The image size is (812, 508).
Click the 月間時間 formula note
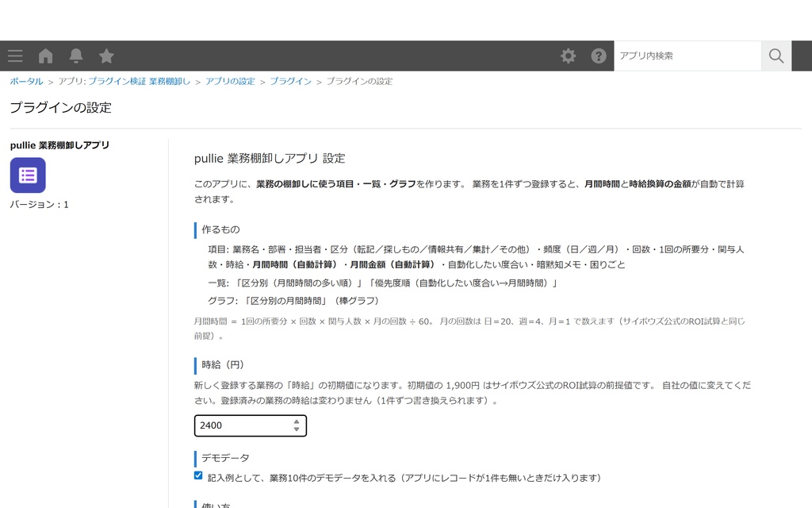click(469, 329)
